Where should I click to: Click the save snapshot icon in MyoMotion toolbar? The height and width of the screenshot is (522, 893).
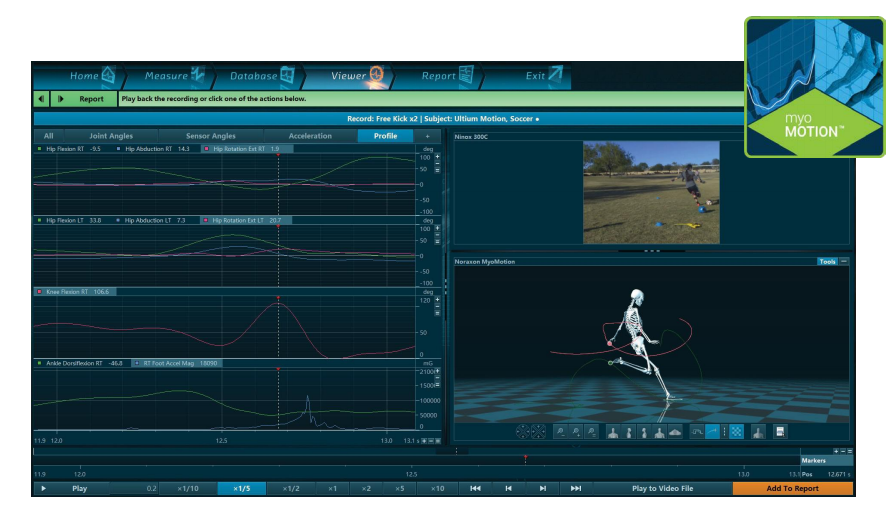click(x=779, y=432)
